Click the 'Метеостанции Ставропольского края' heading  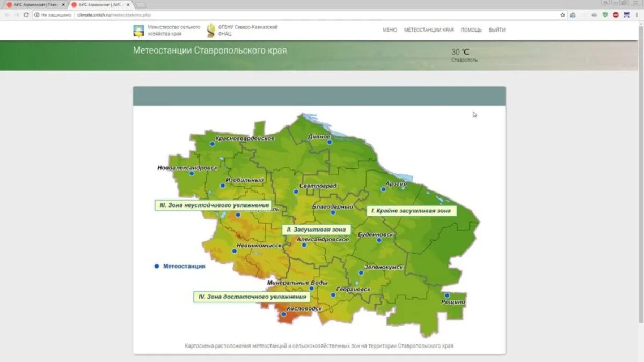point(210,50)
